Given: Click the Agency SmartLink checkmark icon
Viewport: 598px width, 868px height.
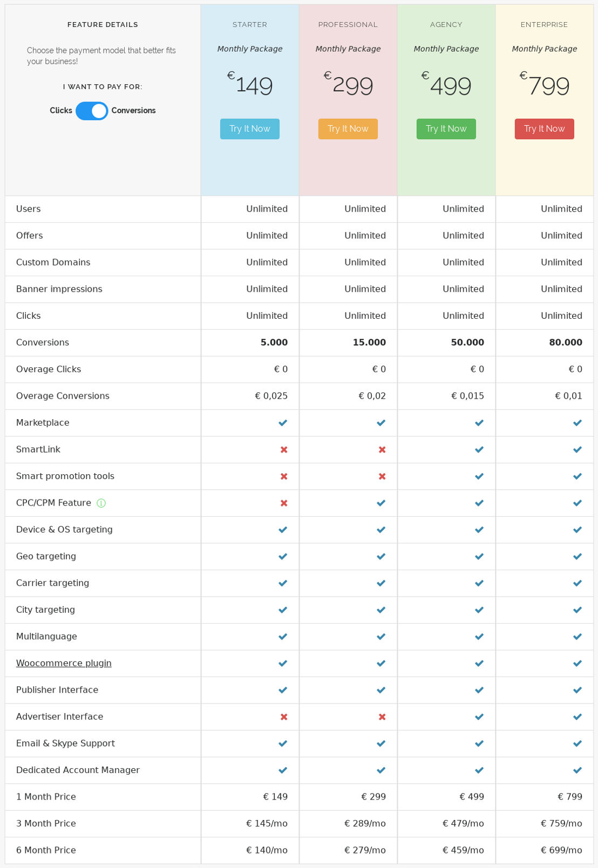Looking at the screenshot, I should tap(479, 449).
